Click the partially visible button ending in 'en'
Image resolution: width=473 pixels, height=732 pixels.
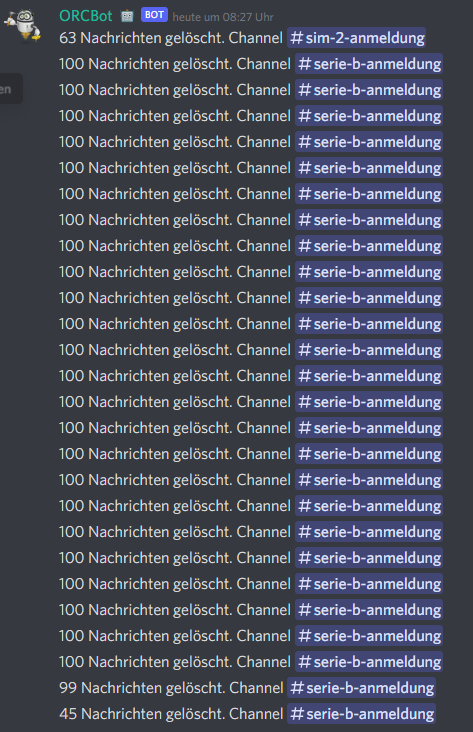tap(10, 89)
